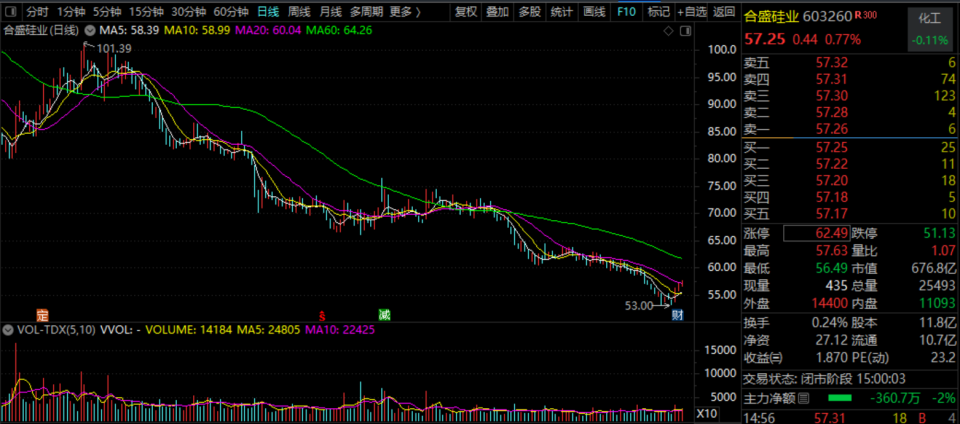The width and height of the screenshot is (960, 424).
Task: Click the MA60: 64.26 indicator label
Action: [x=340, y=30]
